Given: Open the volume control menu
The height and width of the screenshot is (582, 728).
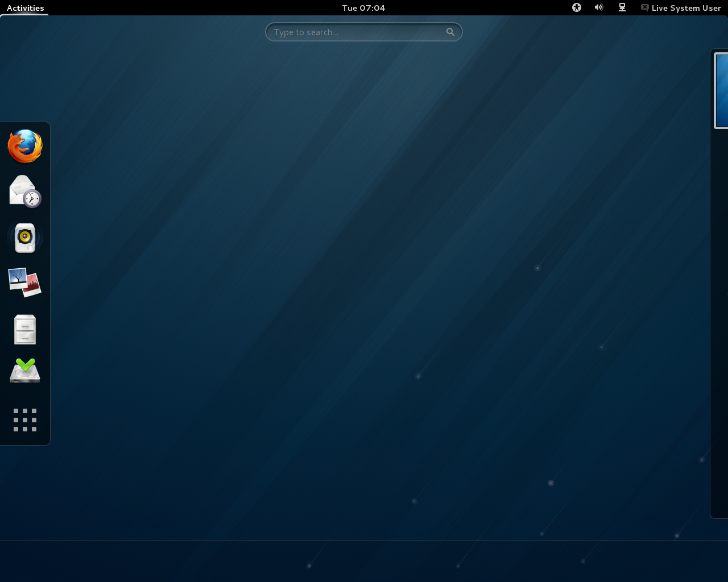Looking at the screenshot, I should tap(598, 7).
